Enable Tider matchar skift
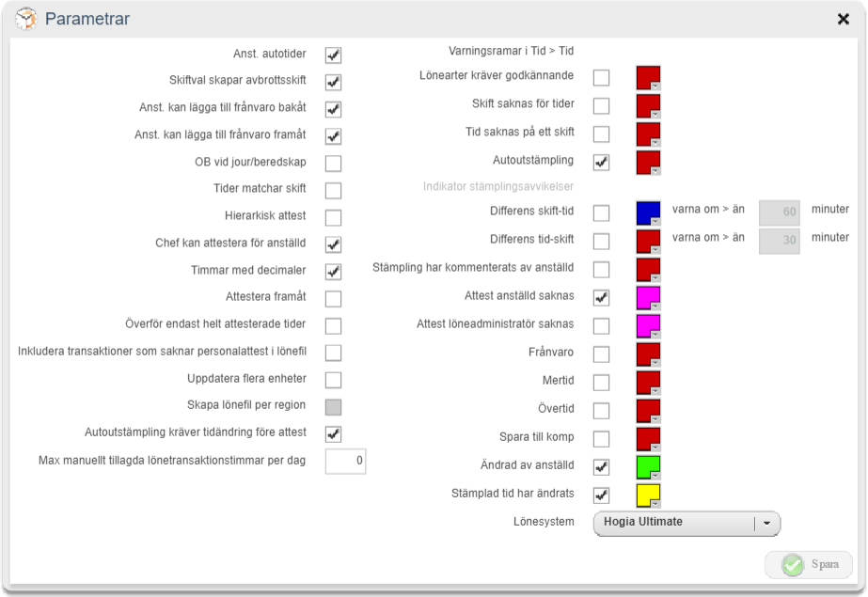This screenshot has height=597, width=868. click(333, 191)
